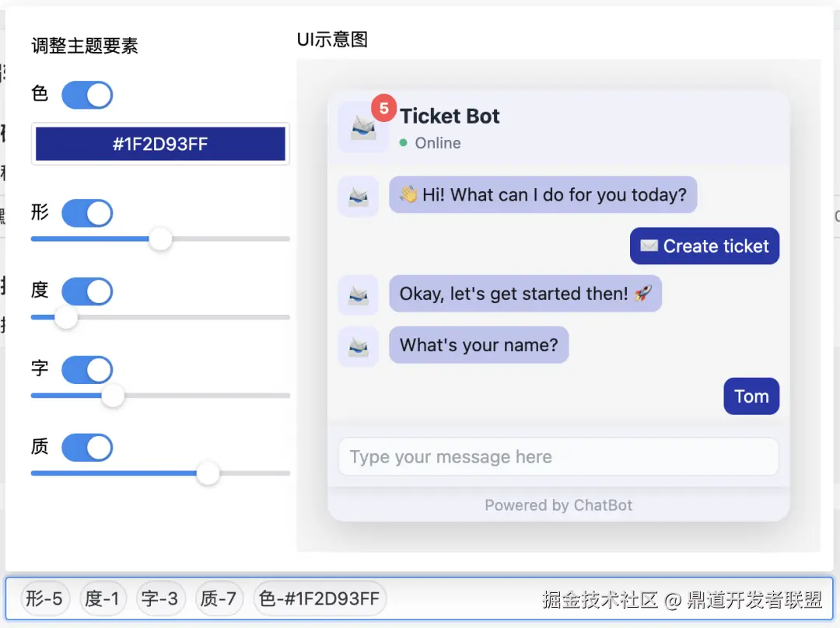
Task: Turn off the 字 font switch
Action: [87, 370]
